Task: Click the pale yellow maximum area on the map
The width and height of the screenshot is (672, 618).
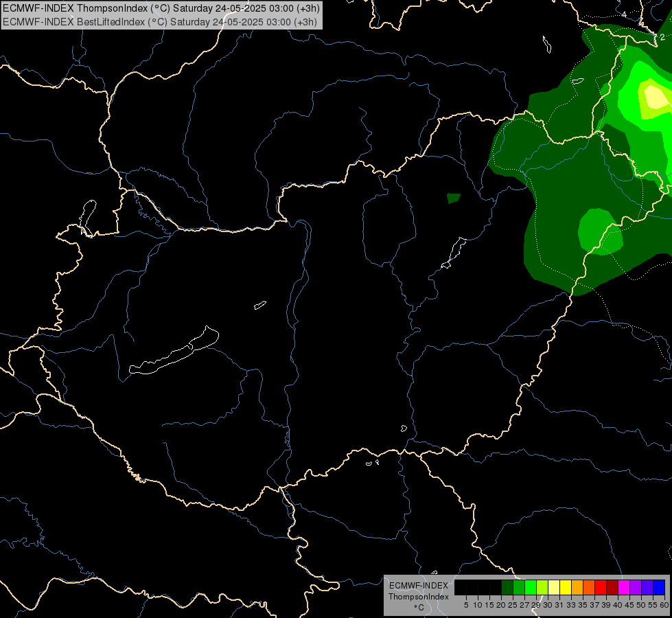Action: 654,97
